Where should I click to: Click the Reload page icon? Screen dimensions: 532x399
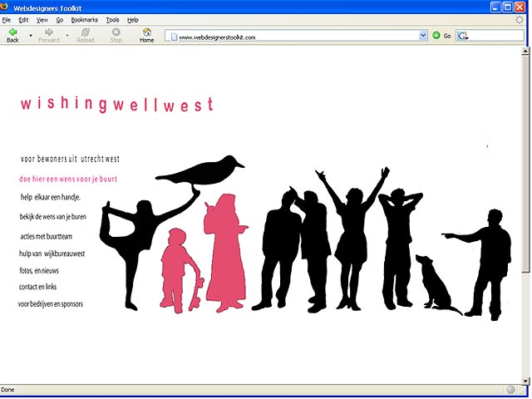[85, 35]
